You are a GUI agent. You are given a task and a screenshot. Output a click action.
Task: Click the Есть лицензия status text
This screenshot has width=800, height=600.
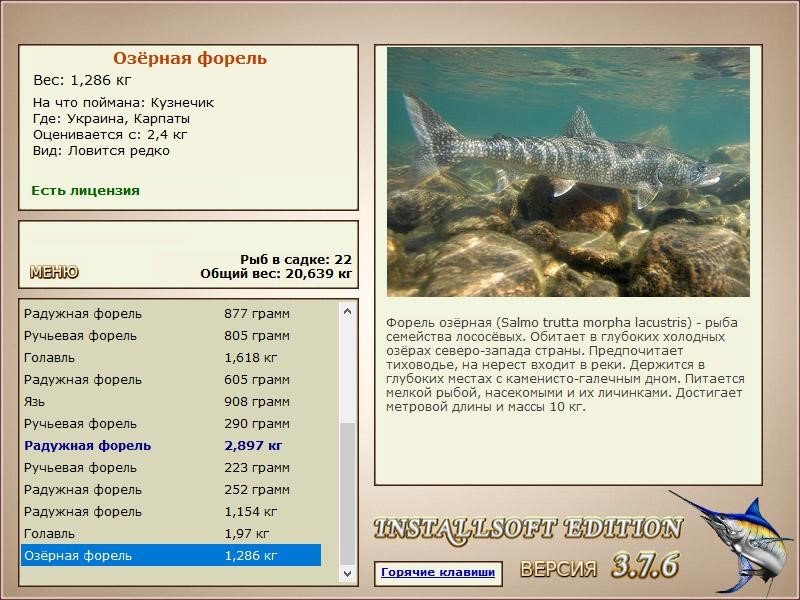click(x=85, y=191)
